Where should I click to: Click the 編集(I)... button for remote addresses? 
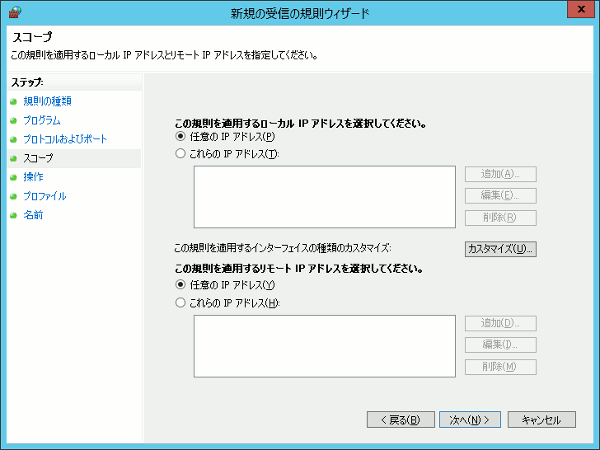click(501, 345)
